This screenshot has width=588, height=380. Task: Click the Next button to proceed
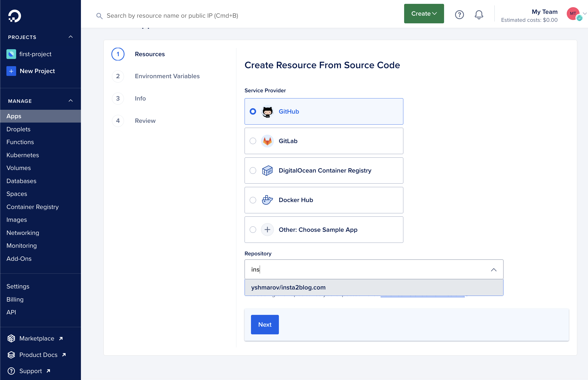[x=265, y=324]
